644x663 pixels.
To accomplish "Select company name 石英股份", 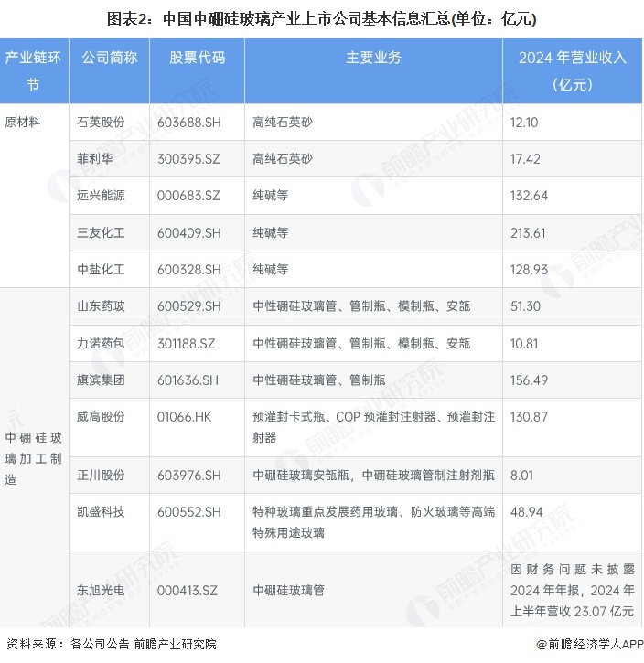I will click(101, 123).
